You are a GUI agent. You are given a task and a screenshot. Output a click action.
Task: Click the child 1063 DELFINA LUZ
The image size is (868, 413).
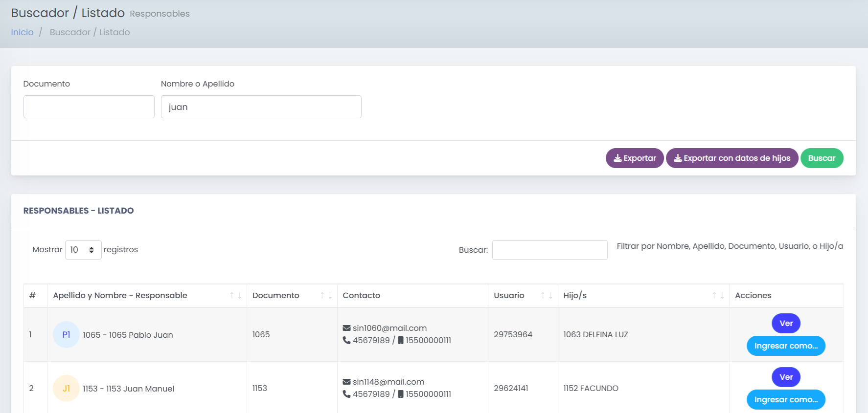click(x=595, y=334)
